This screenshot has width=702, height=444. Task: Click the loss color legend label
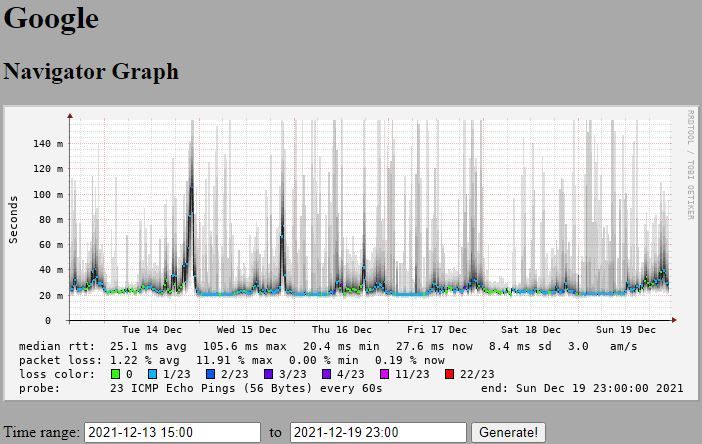[57, 374]
